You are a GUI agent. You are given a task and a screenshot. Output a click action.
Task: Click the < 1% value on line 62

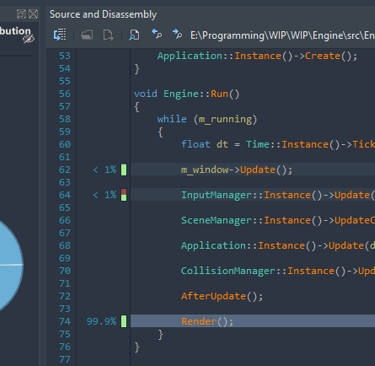click(x=105, y=170)
